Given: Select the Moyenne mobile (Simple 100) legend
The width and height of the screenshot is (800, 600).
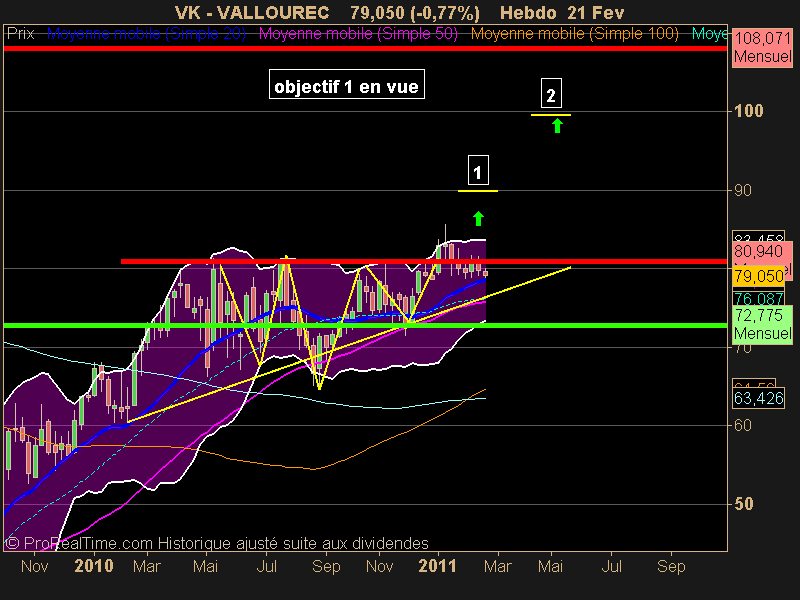Looking at the screenshot, I should [x=574, y=34].
